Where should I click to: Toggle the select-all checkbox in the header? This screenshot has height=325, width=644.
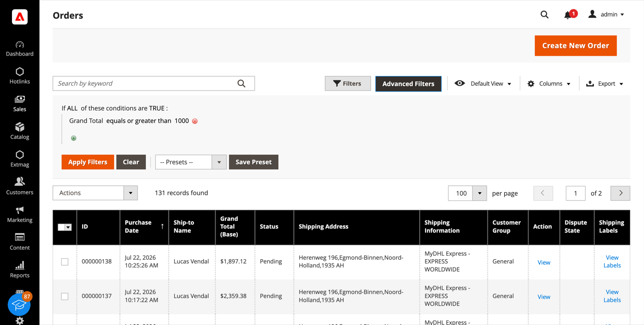(61, 227)
